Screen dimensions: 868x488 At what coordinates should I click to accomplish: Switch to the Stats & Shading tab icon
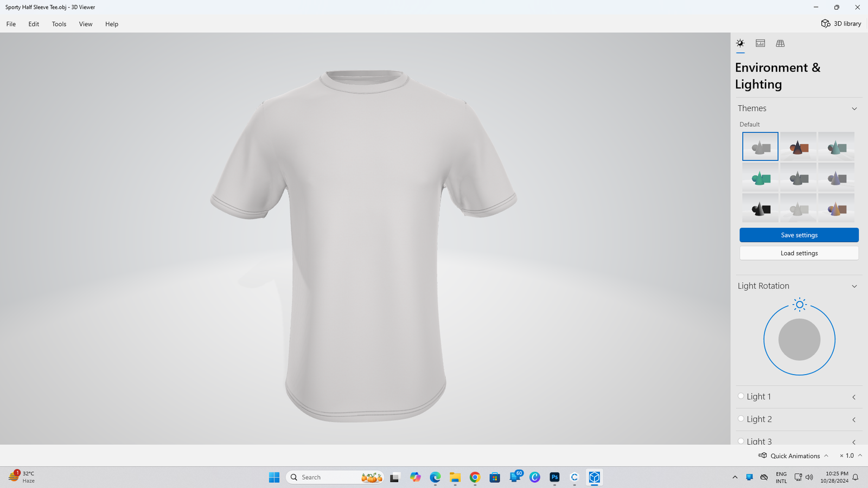[760, 43]
